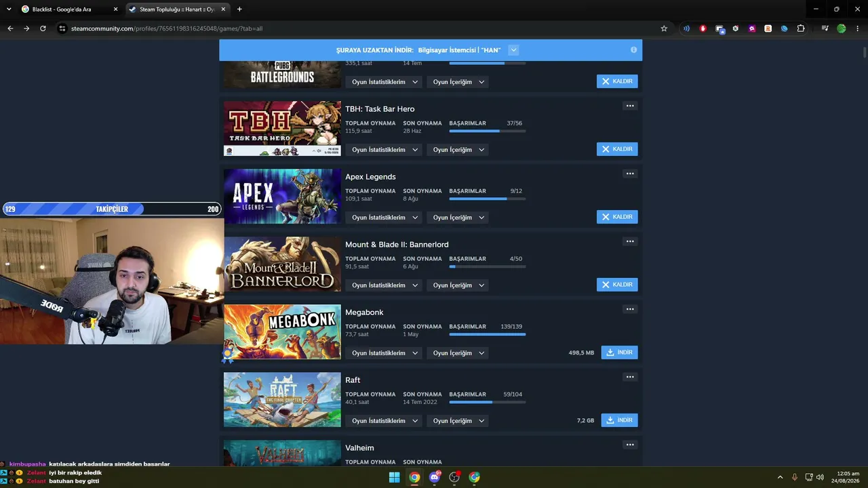
Task: Open OBS Studio from the taskbar
Action: click(454, 477)
